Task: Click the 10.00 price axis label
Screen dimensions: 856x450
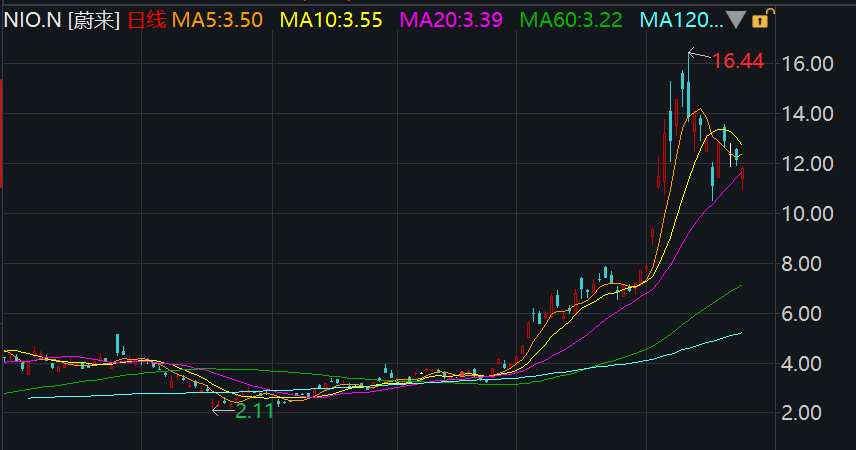Action: (807, 214)
